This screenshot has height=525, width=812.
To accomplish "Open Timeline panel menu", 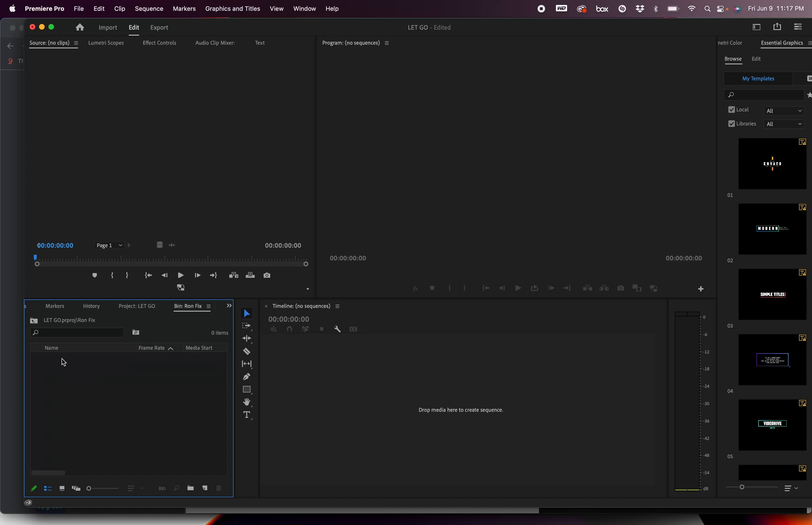I will click(337, 306).
